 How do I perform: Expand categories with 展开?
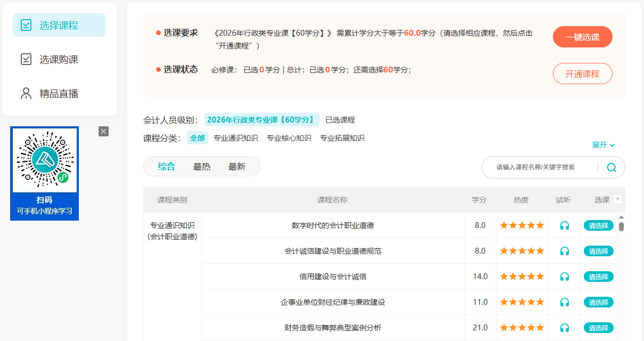click(x=603, y=145)
